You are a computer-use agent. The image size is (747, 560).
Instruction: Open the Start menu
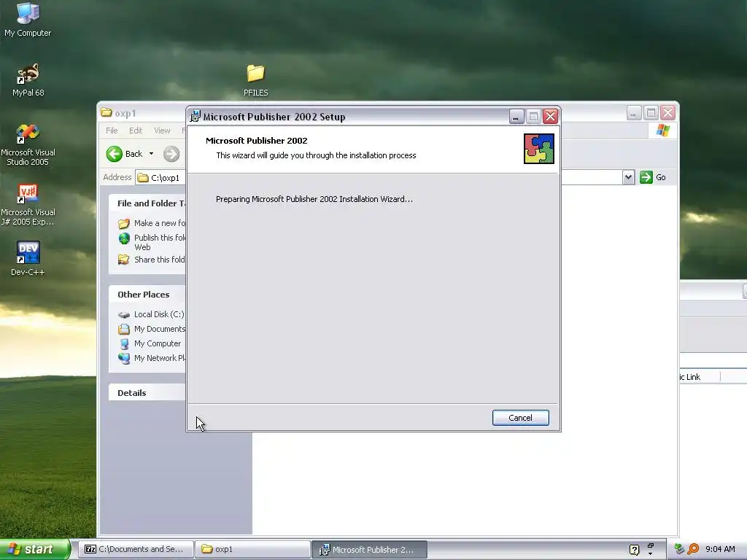(x=35, y=550)
